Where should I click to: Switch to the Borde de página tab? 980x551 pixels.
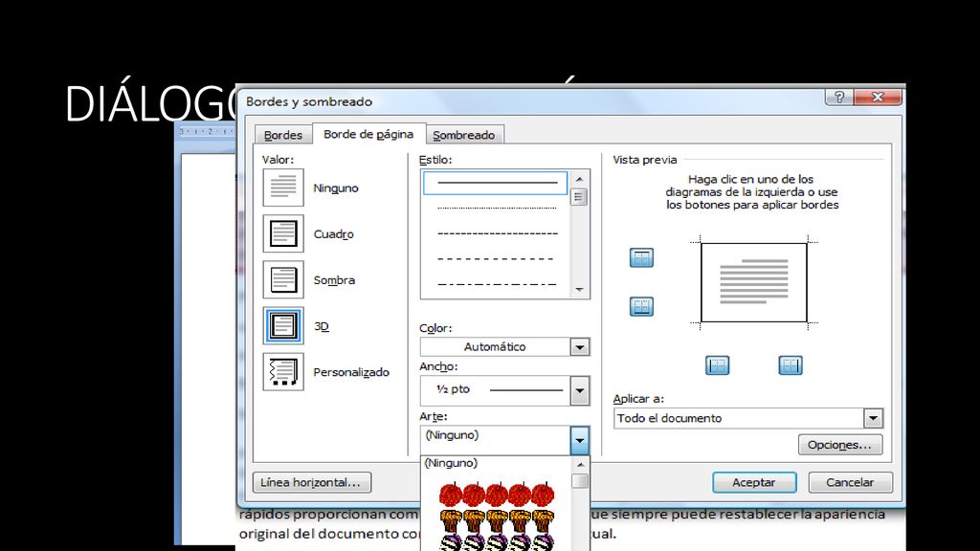click(x=368, y=134)
